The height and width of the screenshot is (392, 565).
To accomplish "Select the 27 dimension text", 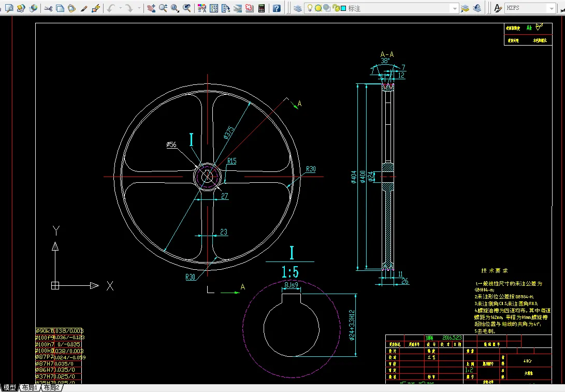I will (x=224, y=196).
